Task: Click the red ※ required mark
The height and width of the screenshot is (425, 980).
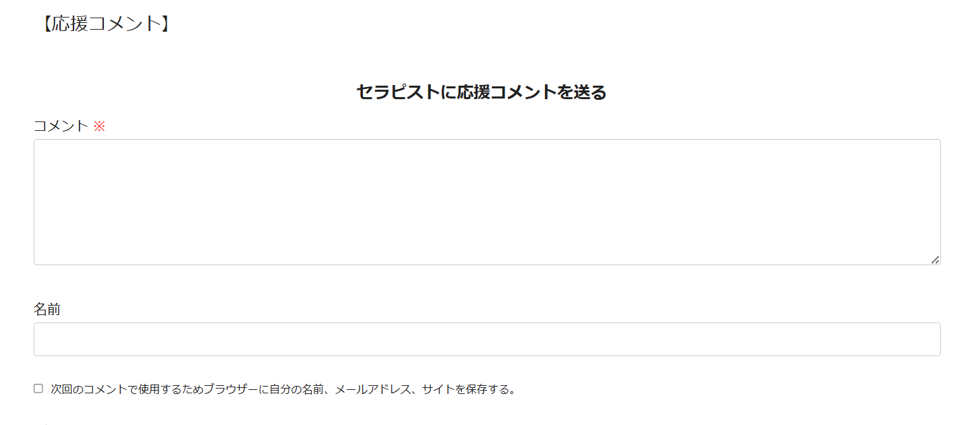Action: point(99,126)
